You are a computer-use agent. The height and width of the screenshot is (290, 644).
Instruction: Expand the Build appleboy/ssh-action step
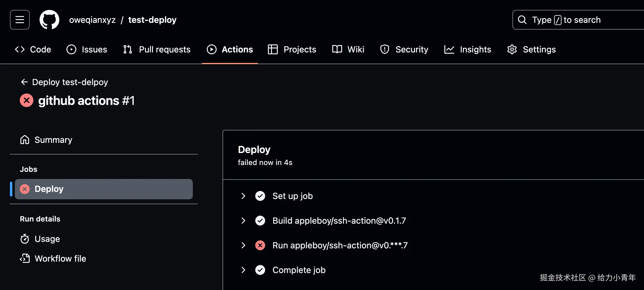pos(243,221)
